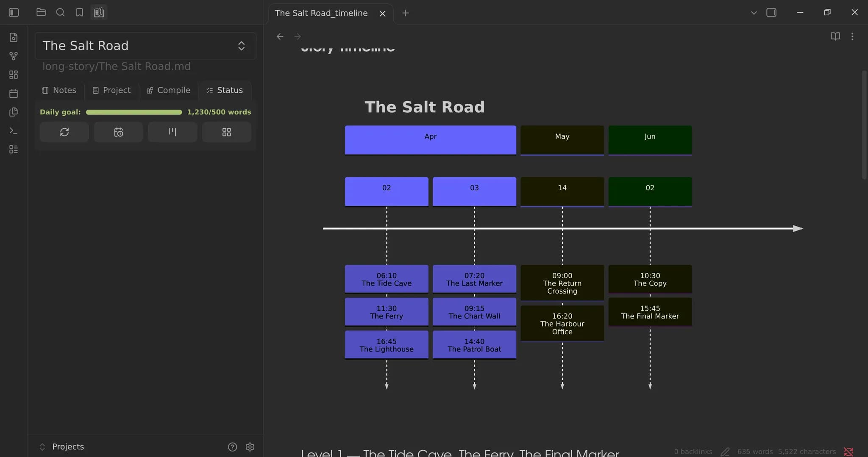
Task: Open tab list dropdown chevron
Action: coord(754,13)
